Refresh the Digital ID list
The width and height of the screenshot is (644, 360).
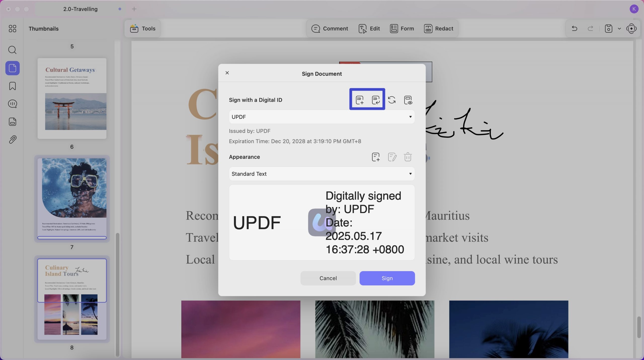[392, 100]
